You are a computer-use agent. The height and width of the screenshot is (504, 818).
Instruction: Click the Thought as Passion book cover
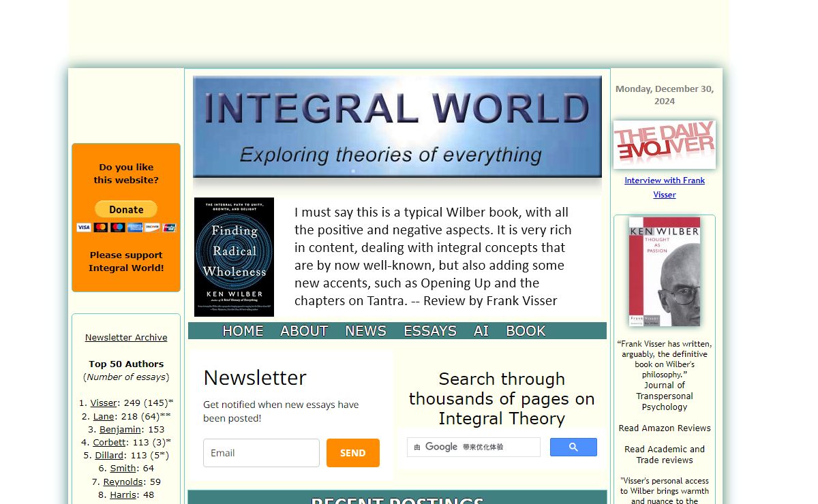coord(665,272)
